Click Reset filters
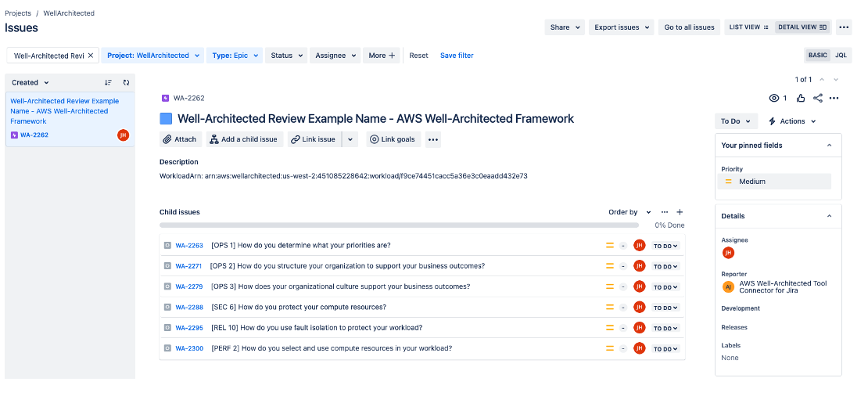This screenshot has width=868, height=396. point(418,56)
